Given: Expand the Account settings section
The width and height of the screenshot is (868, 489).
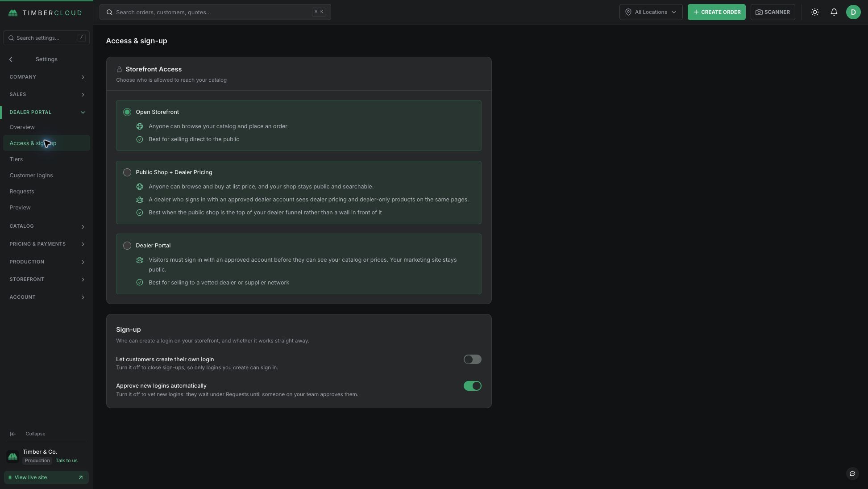Looking at the screenshot, I should coord(46,297).
